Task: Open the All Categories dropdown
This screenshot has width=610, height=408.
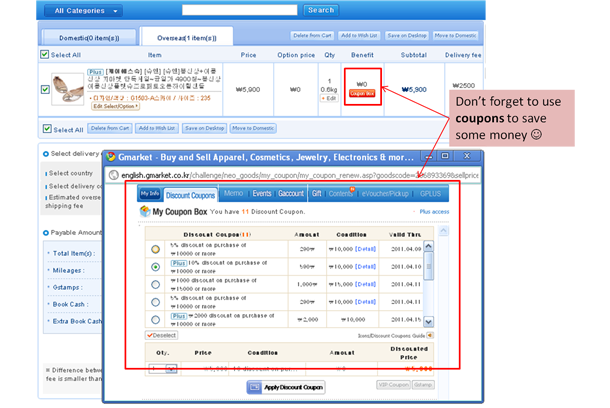Action: (83, 11)
